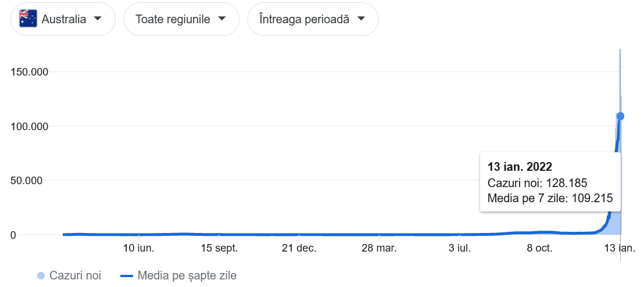Select the Cazuri noi legend label
This screenshot has height=287, width=644.
point(75,275)
